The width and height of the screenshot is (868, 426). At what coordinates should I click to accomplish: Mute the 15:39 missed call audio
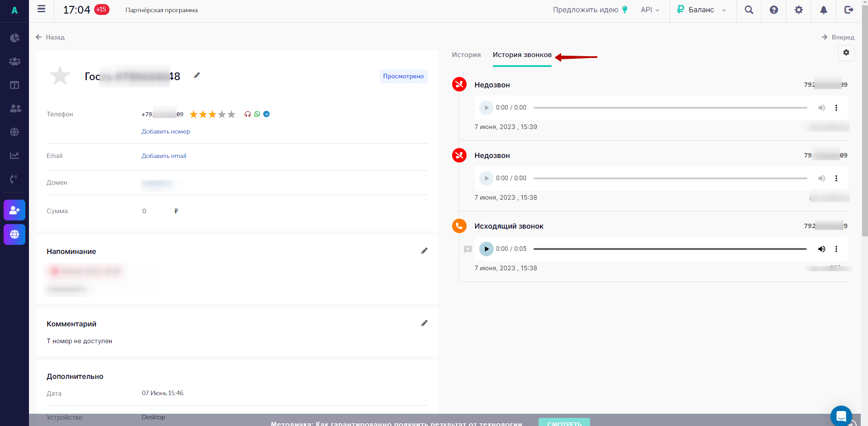(822, 108)
